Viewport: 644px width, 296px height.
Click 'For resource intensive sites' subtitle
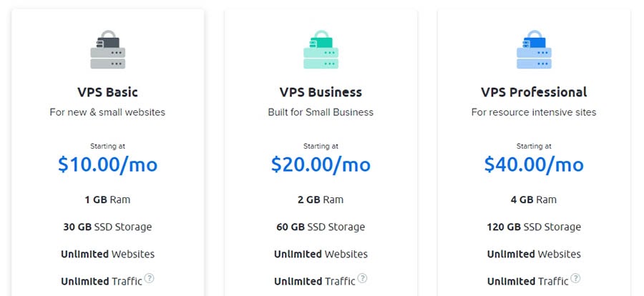[x=534, y=112]
